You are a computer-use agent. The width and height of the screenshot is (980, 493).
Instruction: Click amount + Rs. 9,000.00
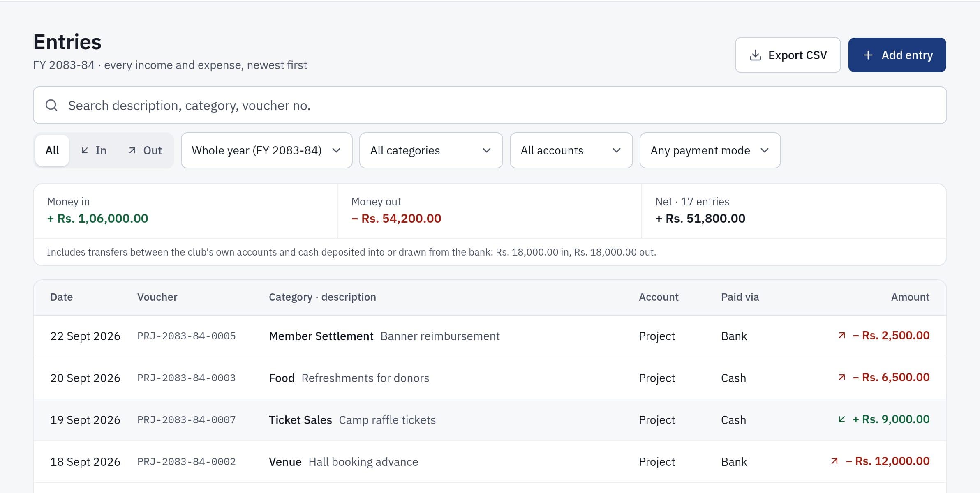pos(891,419)
